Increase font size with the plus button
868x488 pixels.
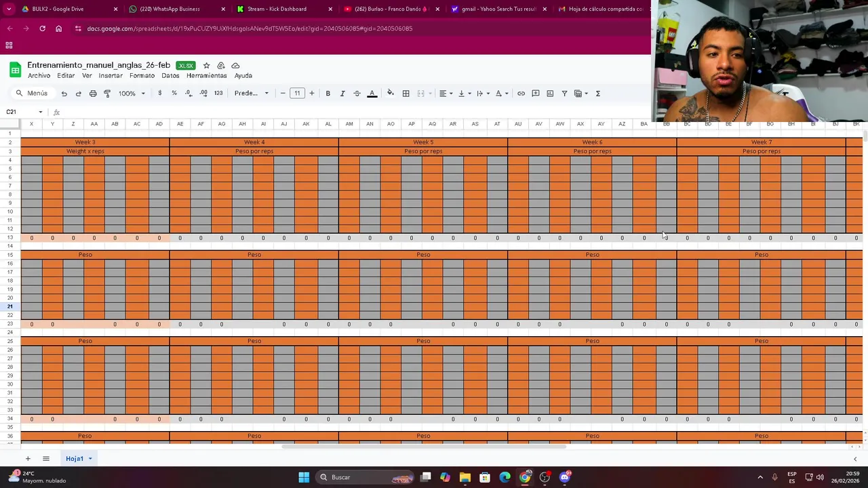pos(312,94)
